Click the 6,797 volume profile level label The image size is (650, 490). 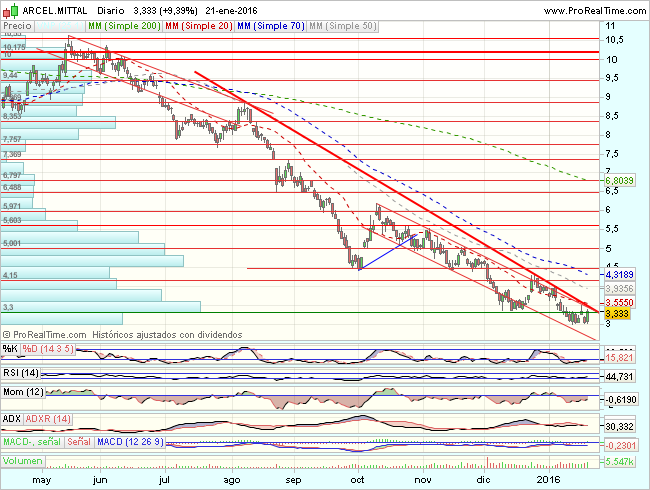[12, 175]
